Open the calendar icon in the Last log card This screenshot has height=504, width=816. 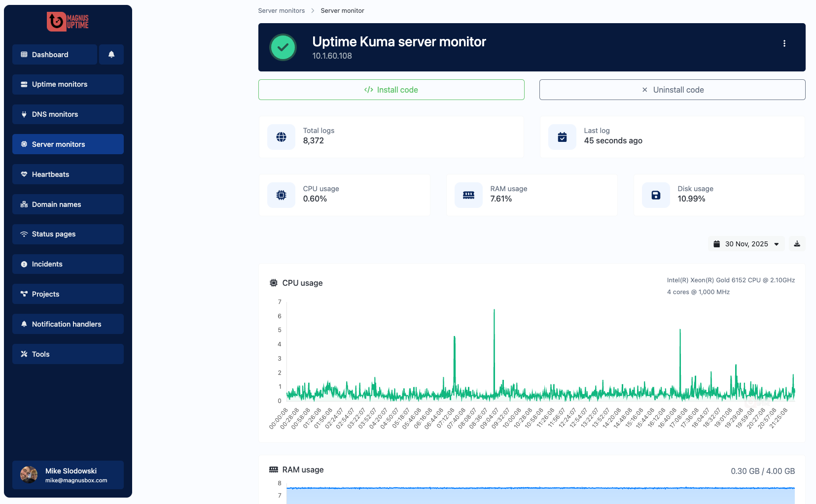tap(562, 137)
